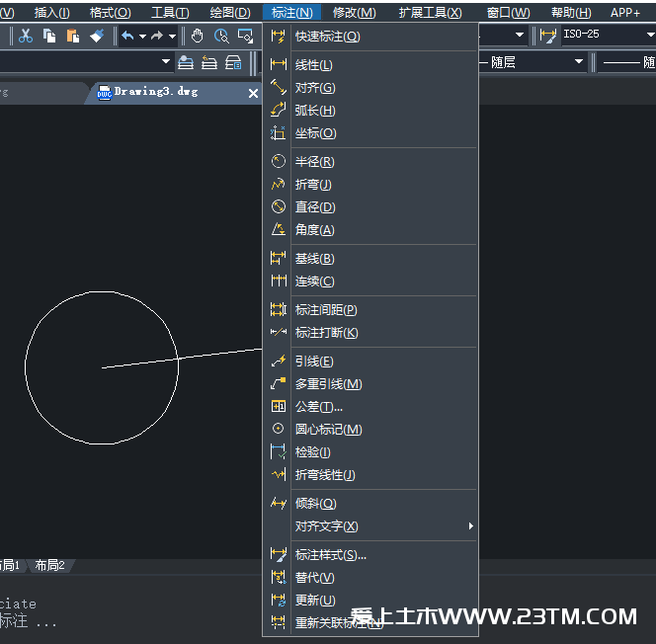
Task: Choose Angular (角度) dimension command
Action: (x=314, y=230)
